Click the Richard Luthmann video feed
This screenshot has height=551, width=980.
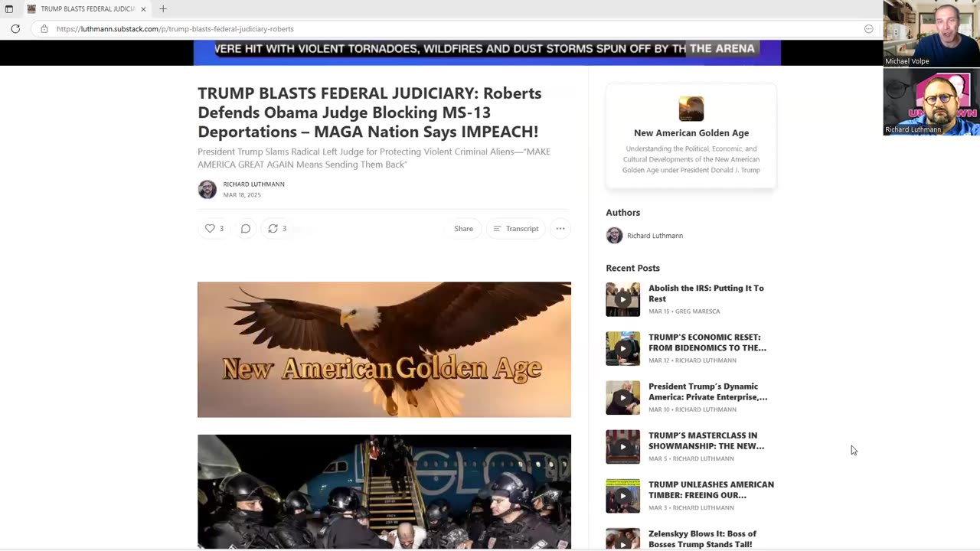coord(931,103)
